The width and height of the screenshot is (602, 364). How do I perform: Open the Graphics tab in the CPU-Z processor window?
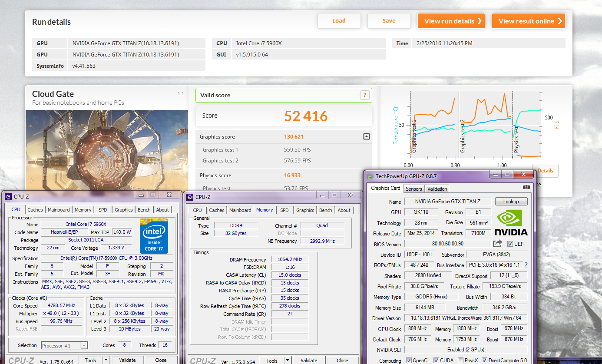point(124,210)
